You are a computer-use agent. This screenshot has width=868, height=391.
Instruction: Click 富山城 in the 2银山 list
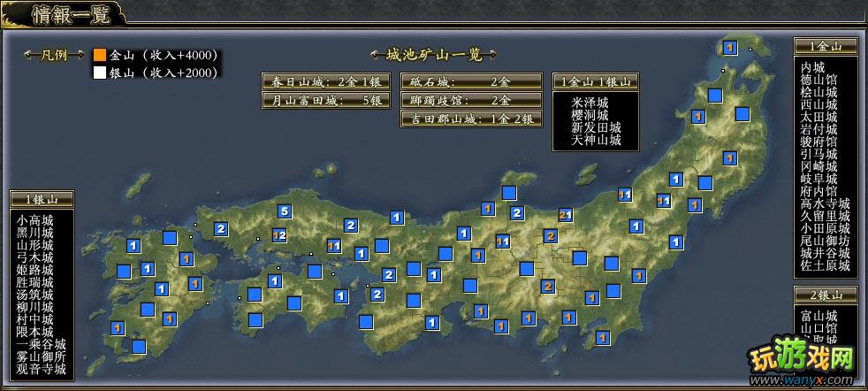point(819,316)
